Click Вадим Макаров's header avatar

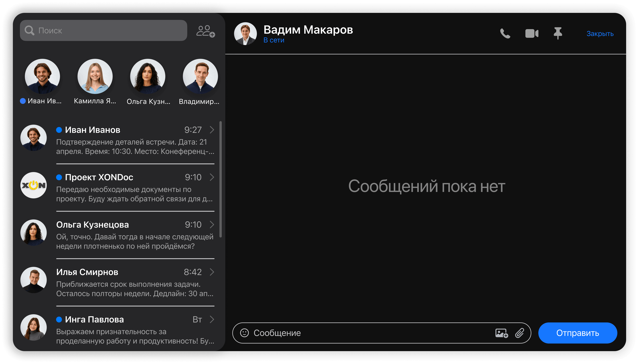245,34
